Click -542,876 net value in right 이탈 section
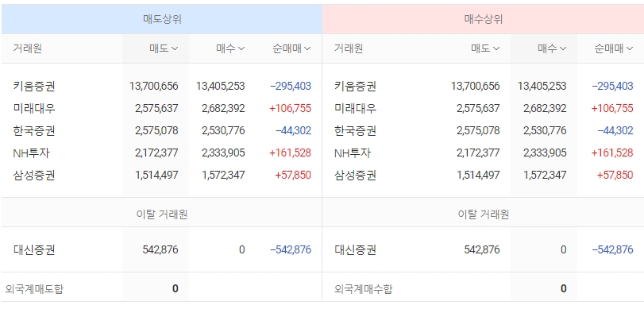This screenshot has width=644, height=309. (x=612, y=250)
